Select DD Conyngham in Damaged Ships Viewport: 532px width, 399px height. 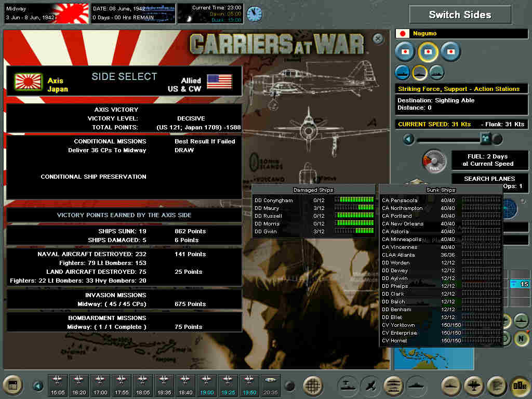point(313,200)
